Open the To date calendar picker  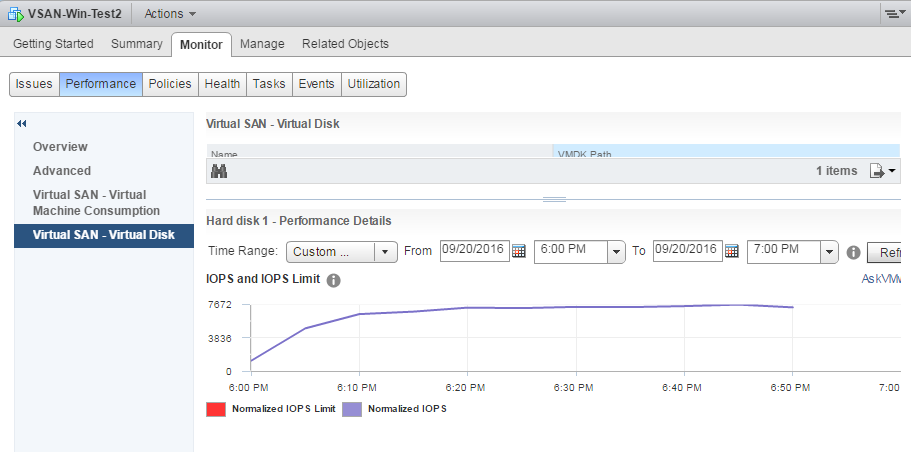(x=732, y=251)
